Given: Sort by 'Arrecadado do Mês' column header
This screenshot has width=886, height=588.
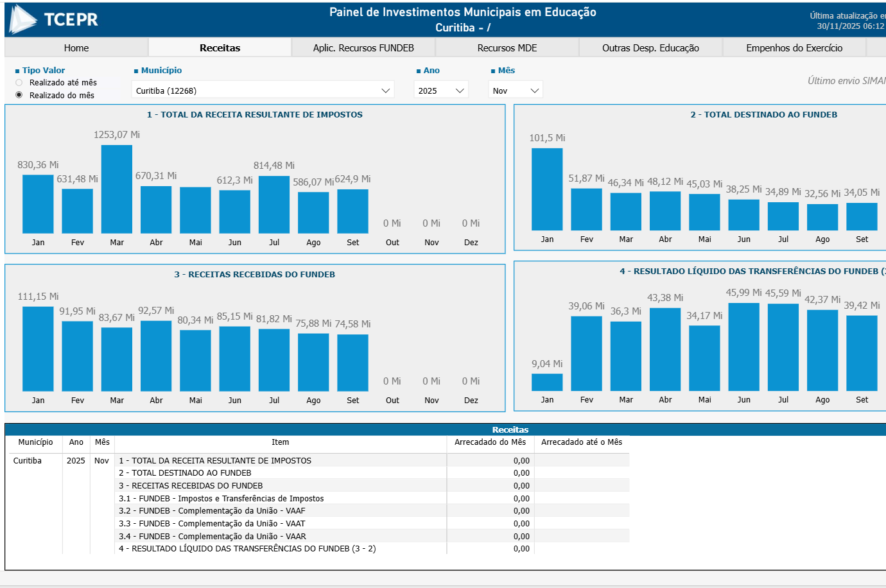Looking at the screenshot, I should [x=490, y=442].
